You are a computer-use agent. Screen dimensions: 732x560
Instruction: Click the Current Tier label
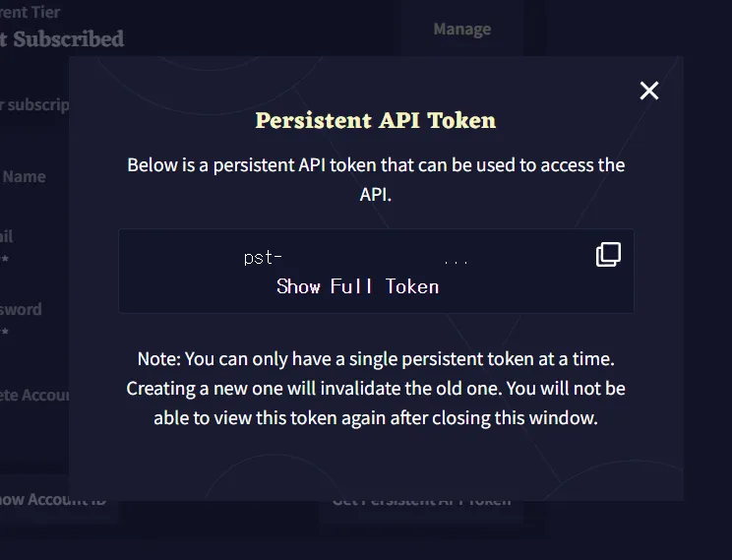point(30,12)
